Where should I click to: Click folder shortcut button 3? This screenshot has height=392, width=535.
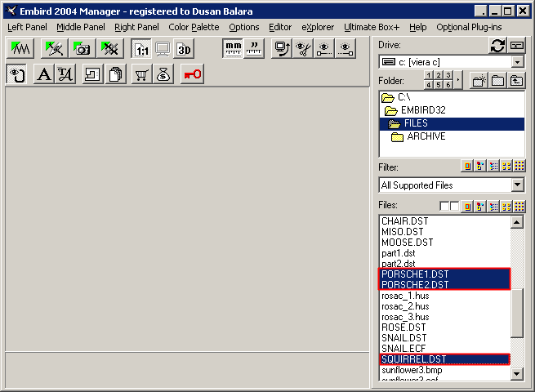coord(448,75)
